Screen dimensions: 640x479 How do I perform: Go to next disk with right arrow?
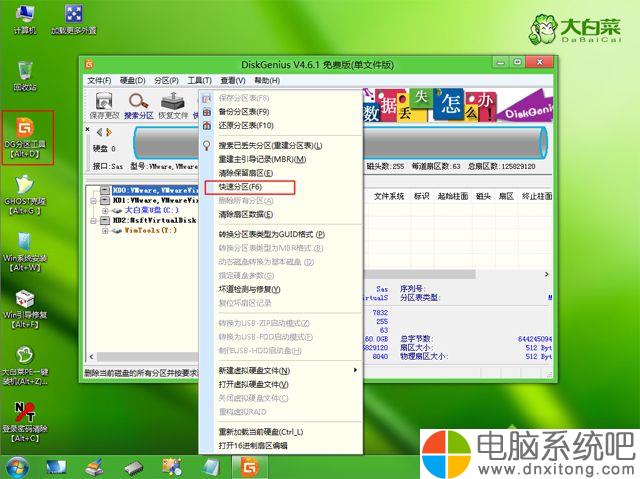(x=109, y=132)
